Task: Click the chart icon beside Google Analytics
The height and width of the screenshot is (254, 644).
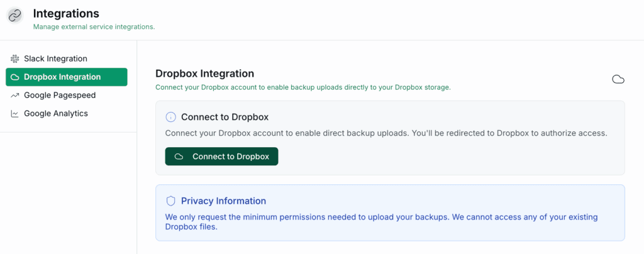Action: 15,114
